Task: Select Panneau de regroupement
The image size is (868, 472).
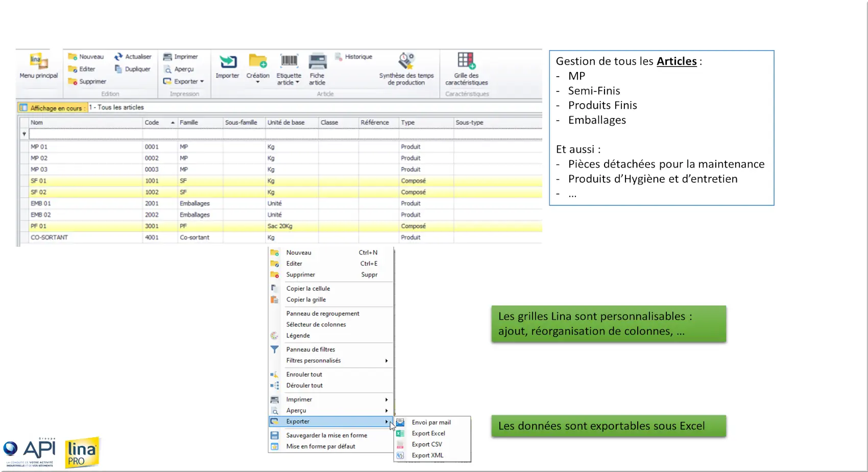Action: [331, 314]
